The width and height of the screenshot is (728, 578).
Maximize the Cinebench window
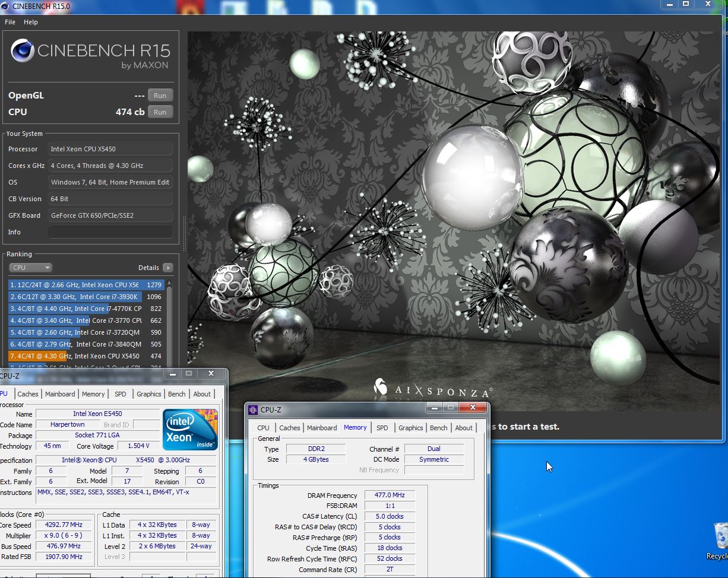[x=685, y=4]
